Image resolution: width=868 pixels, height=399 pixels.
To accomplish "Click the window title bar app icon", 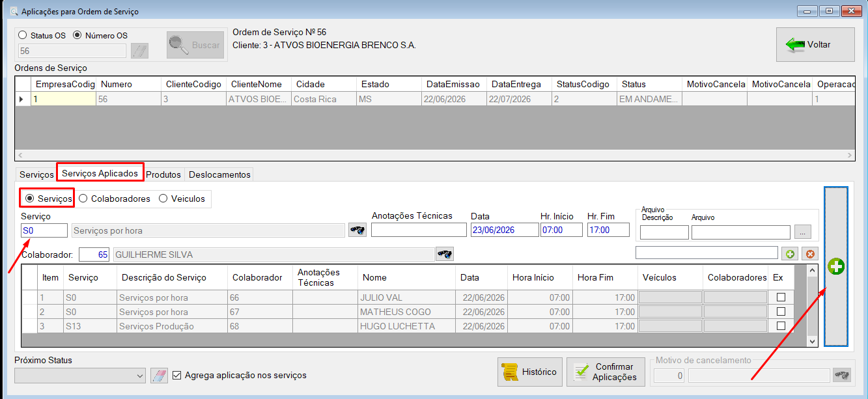I will coord(12,11).
